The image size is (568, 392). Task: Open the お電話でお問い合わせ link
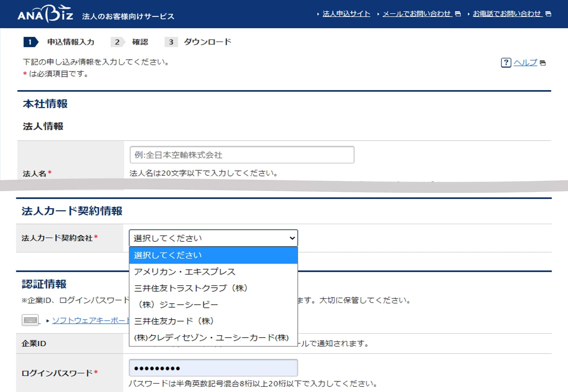[x=507, y=14]
